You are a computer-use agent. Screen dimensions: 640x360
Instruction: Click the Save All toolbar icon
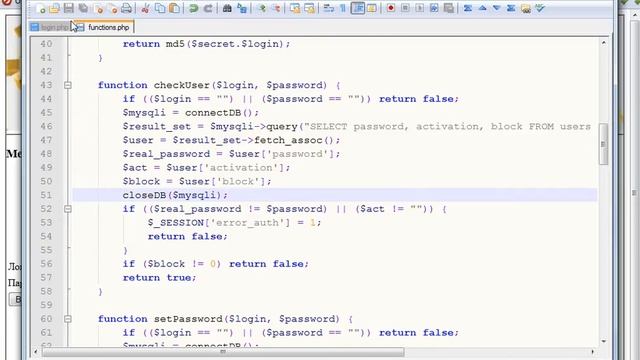83,8
